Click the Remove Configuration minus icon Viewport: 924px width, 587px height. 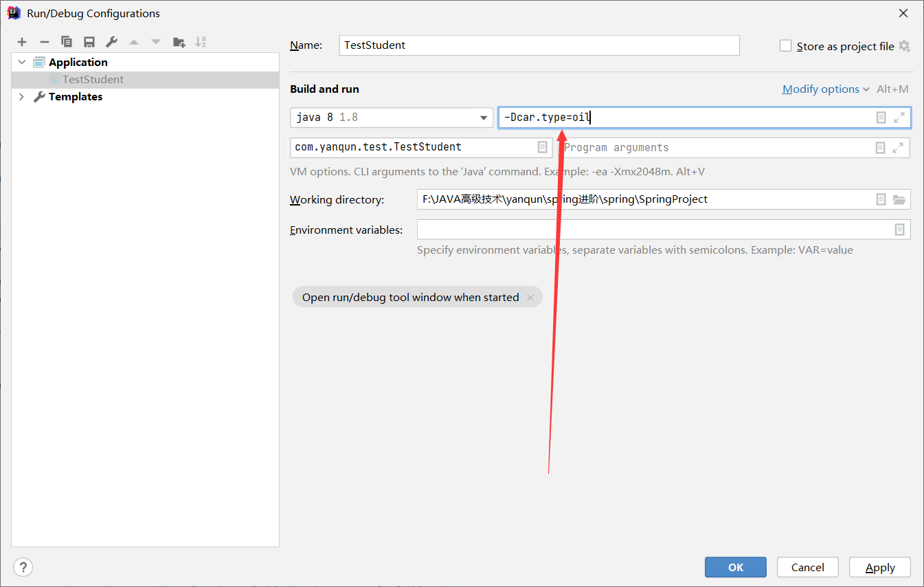[x=45, y=42]
